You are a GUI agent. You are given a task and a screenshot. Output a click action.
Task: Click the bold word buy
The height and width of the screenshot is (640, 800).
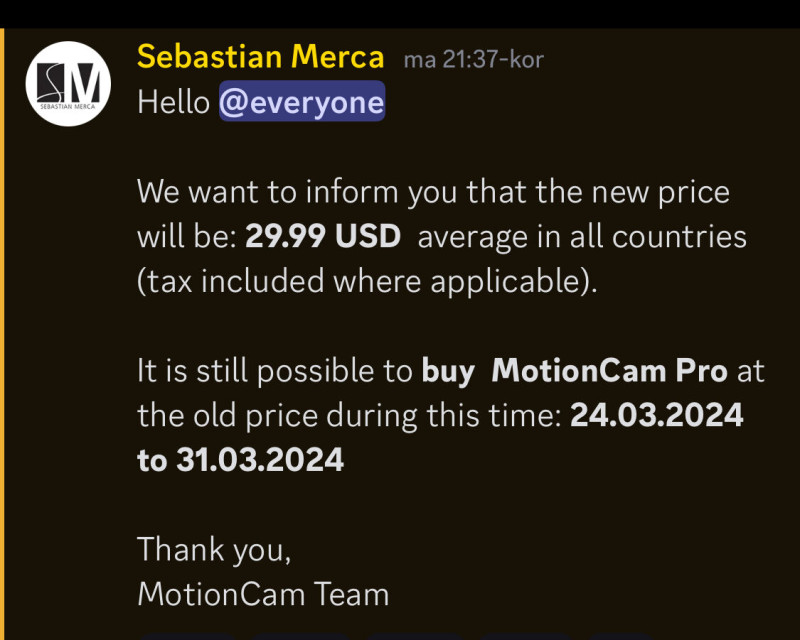(447, 371)
